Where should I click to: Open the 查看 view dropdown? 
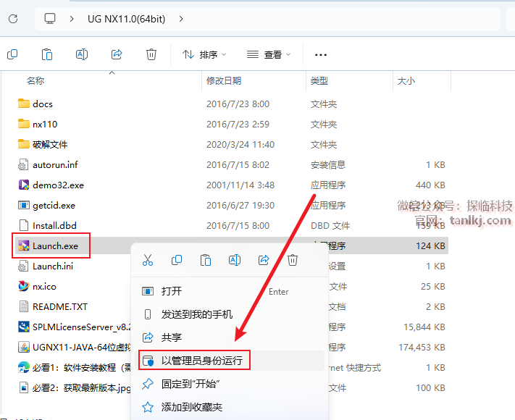[269, 54]
